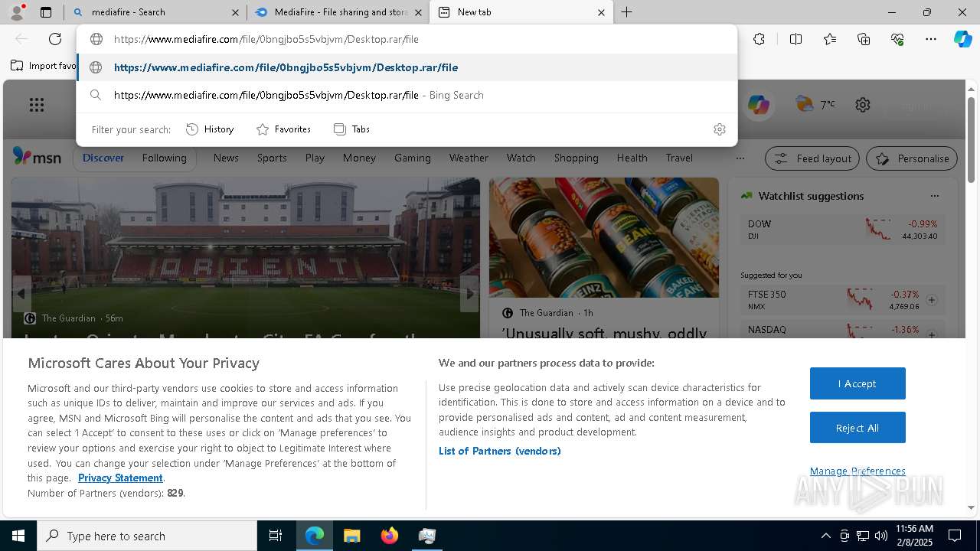The image size is (980, 551).
Task: Open the colorful Copilot icon on page
Action: coord(758,105)
